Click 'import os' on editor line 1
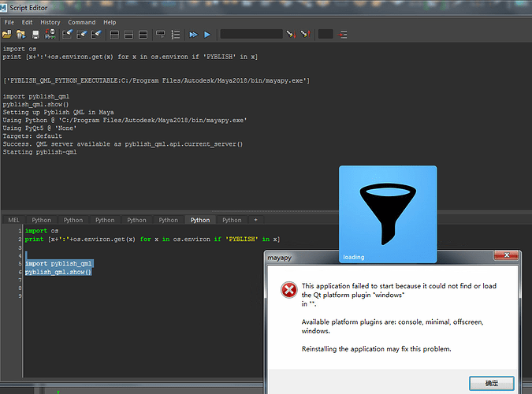 point(42,231)
